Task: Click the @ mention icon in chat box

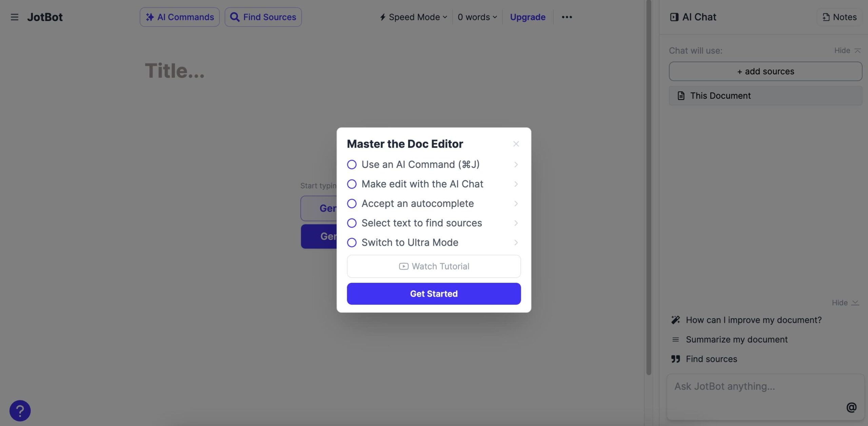Action: click(x=851, y=407)
